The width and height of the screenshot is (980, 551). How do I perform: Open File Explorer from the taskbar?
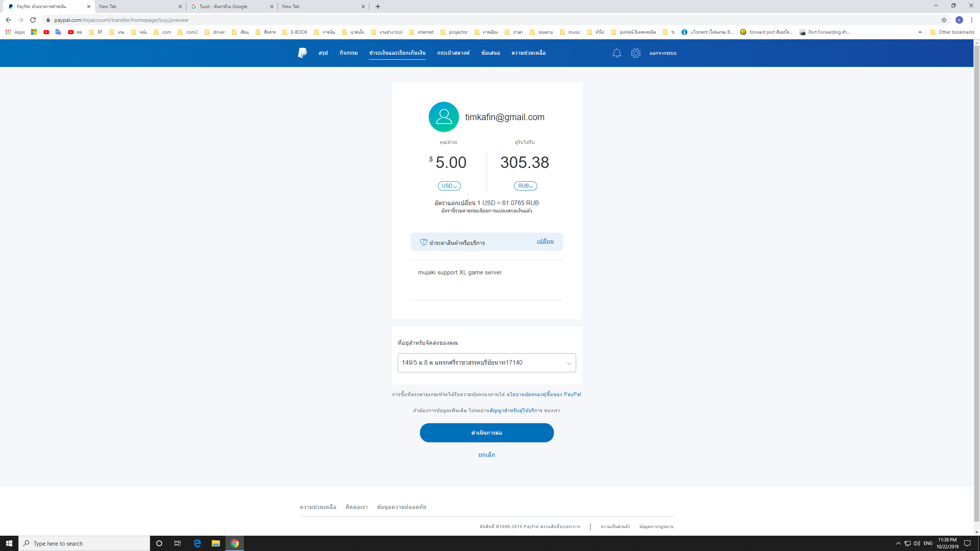point(216,543)
